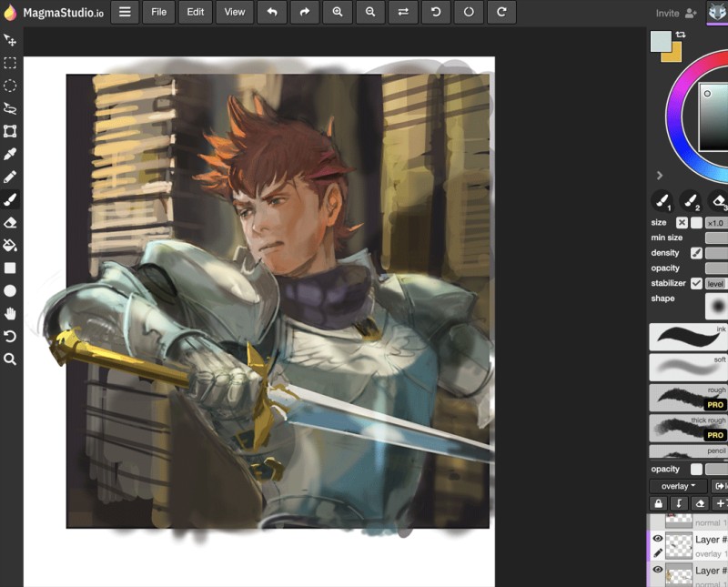Swap foreground and background colors
The height and width of the screenshot is (587, 728).
click(680, 35)
